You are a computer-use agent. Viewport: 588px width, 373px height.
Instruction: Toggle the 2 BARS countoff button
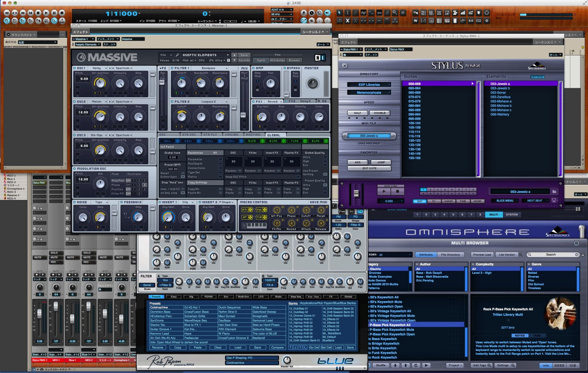click(x=62, y=21)
